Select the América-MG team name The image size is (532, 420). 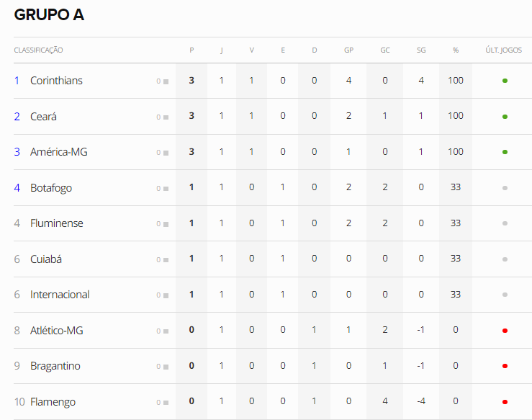(59, 152)
